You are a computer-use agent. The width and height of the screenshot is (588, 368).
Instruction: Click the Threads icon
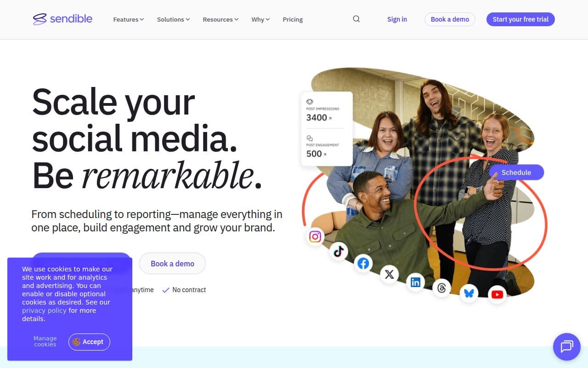coord(441,288)
